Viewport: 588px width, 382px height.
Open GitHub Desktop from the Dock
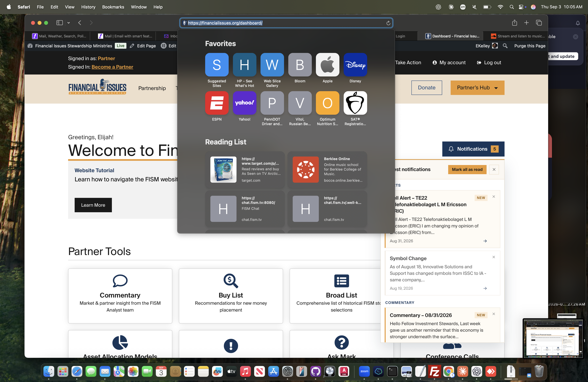[x=316, y=371]
